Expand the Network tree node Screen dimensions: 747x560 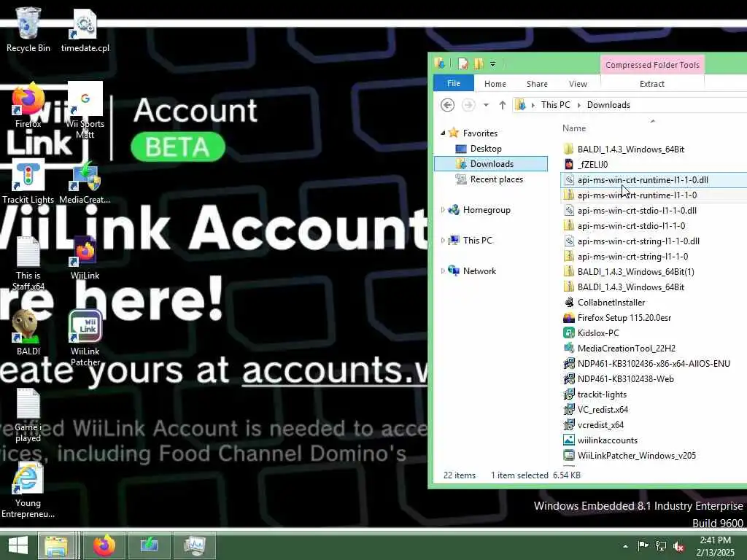[x=443, y=271]
